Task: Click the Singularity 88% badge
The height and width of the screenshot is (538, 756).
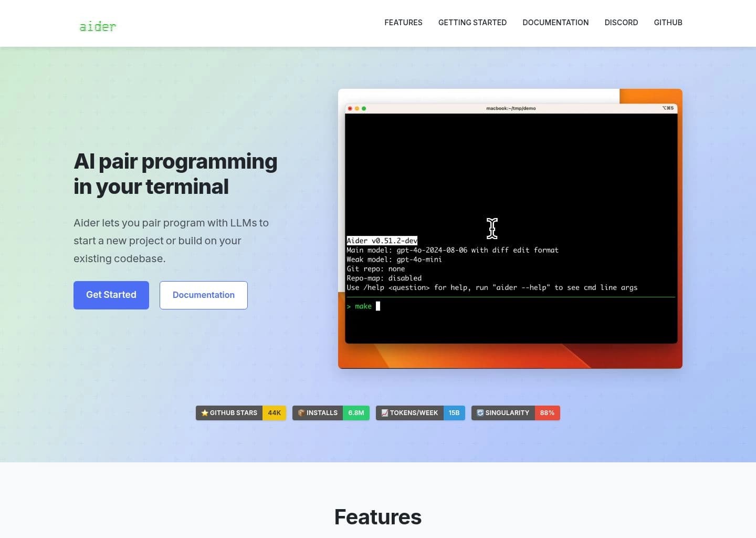Action: click(x=516, y=413)
